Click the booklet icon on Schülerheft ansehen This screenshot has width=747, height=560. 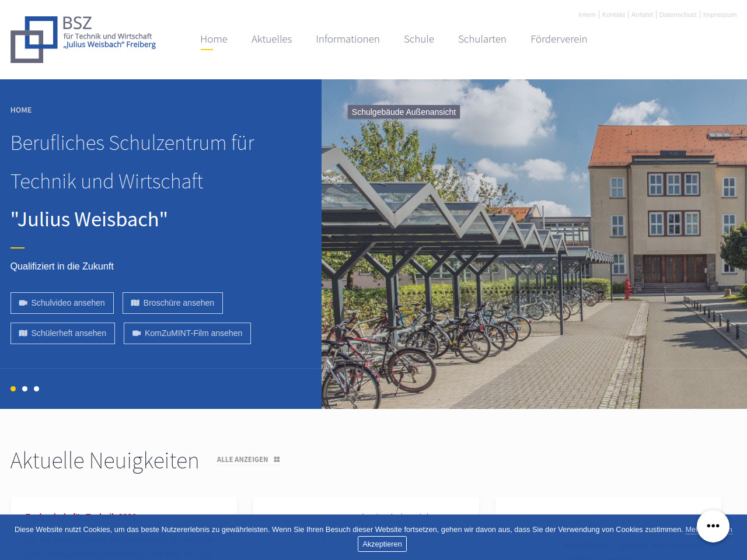23,333
